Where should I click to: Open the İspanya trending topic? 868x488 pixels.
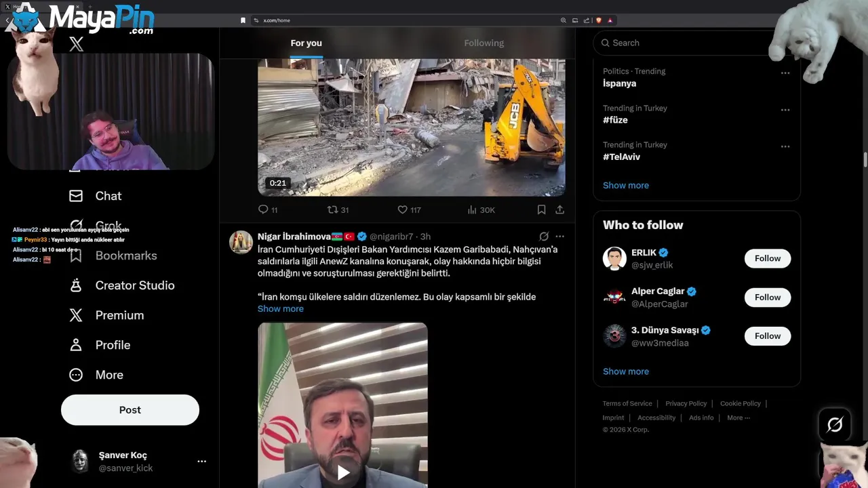click(620, 83)
